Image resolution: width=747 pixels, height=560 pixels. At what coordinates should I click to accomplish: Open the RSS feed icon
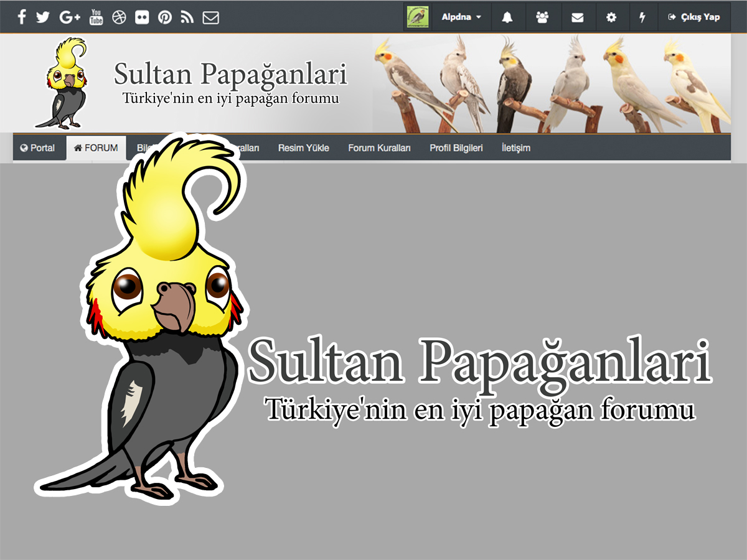pos(187,17)
